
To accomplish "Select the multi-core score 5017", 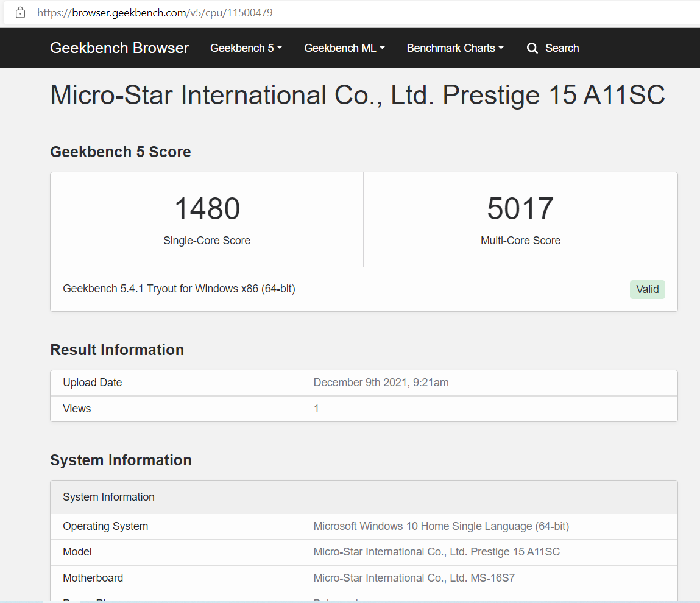I will pos(520,208).
